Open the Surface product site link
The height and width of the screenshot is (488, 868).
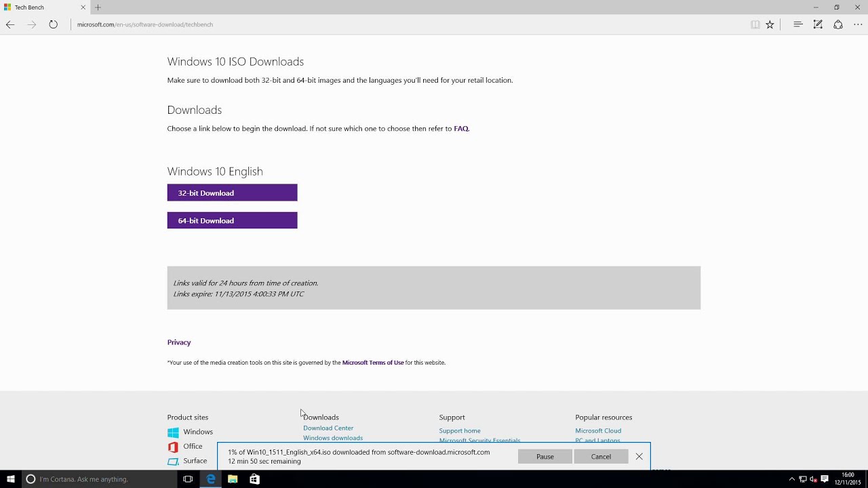tap(195, 461)
